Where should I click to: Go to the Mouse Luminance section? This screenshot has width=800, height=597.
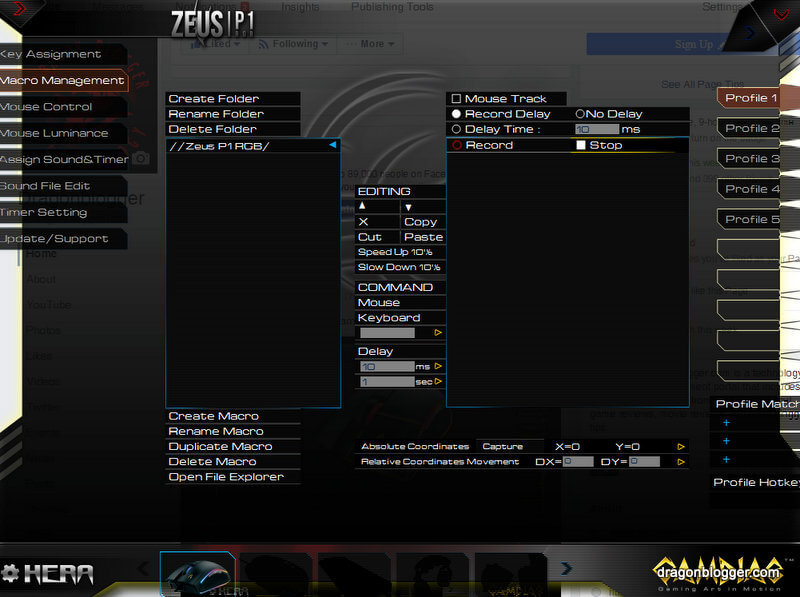pyautogui.click(x=62, y=133)
